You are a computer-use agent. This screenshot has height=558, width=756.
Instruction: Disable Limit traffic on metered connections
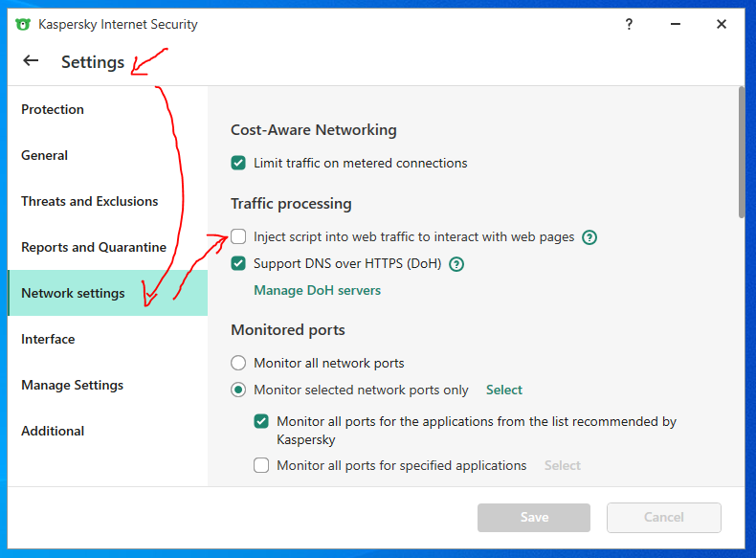(238, 164)
